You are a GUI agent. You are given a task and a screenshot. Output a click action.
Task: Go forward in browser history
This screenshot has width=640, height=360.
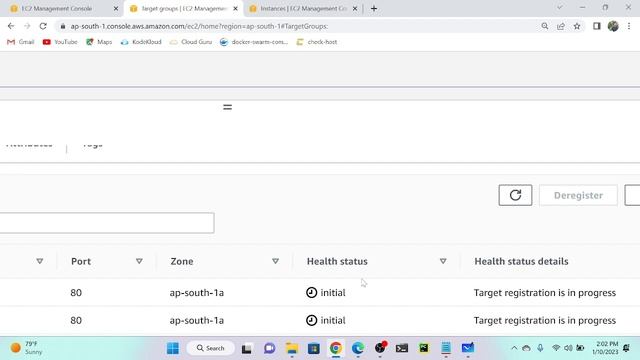[27, 26]
